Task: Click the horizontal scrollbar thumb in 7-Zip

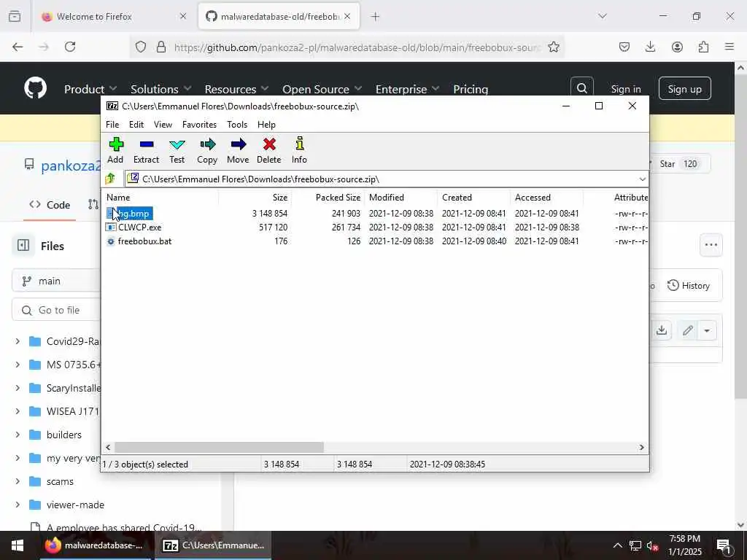Action: pyautogui.click(x=219, y=447)
